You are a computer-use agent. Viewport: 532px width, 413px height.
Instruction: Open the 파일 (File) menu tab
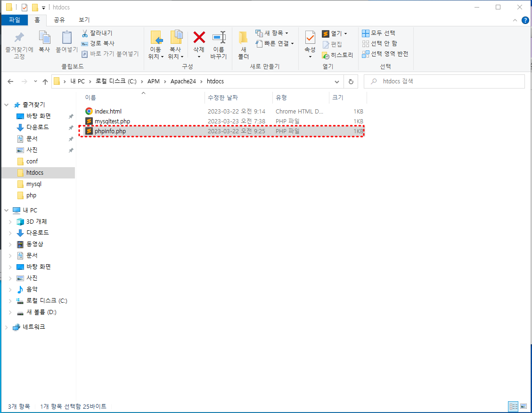point(15,20)
